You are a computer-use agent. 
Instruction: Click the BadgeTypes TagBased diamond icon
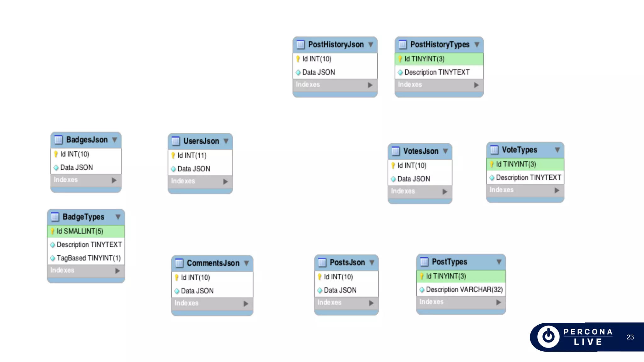(x=53, y=258)
